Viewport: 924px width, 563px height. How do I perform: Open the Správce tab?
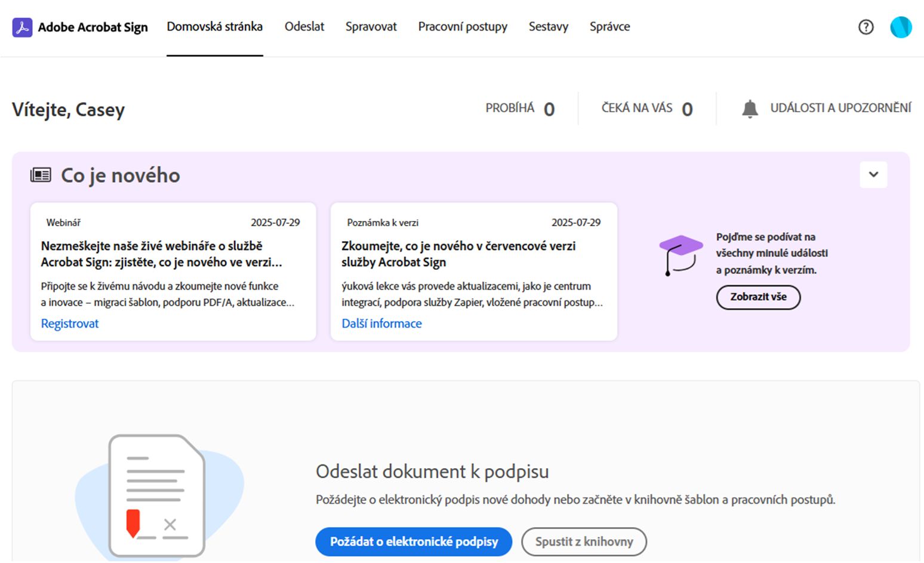pyautogui.click(x=610, y=27)
